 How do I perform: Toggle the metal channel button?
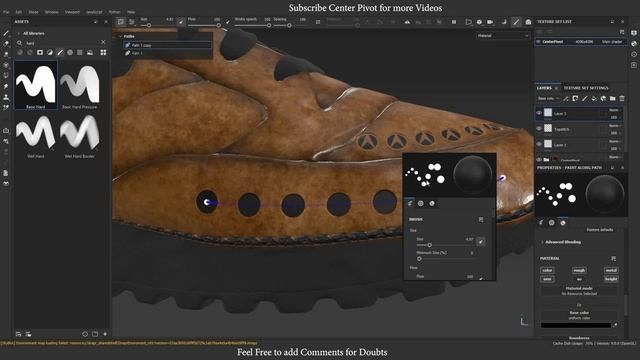coord(611,270)
